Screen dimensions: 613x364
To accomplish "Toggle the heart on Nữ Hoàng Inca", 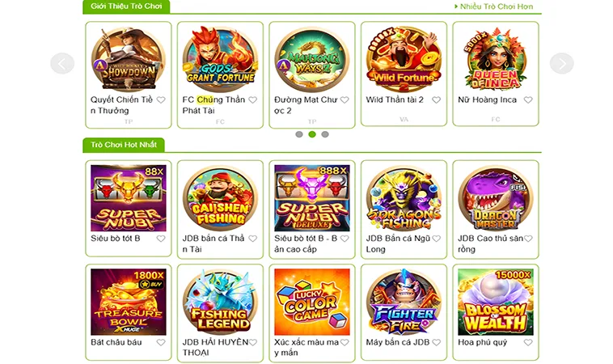I will pos(528,100).
